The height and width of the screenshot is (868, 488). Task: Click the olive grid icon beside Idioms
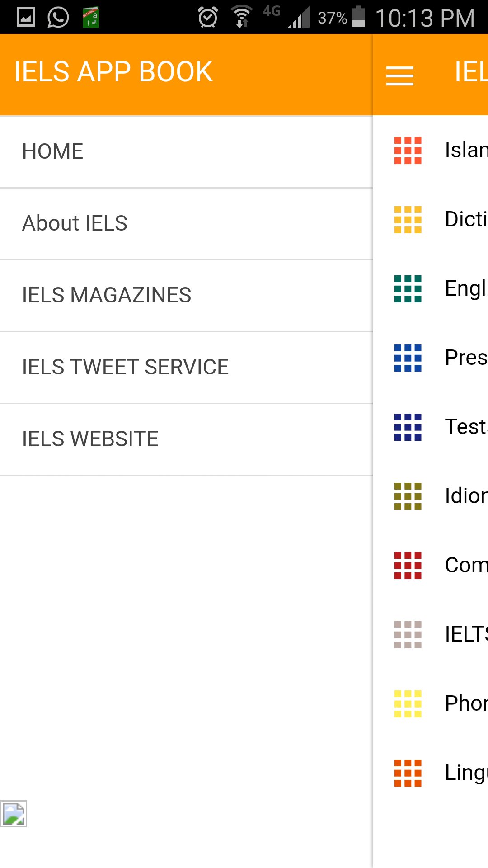coord(408,496)
